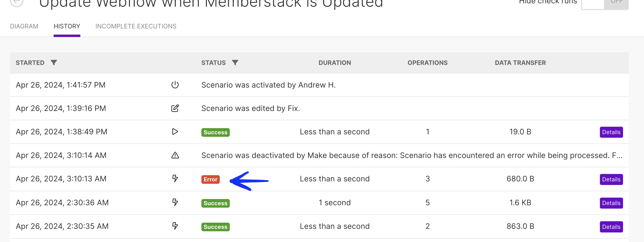Open Details for the 2:30:36 AM run

[x=611, y=203]
